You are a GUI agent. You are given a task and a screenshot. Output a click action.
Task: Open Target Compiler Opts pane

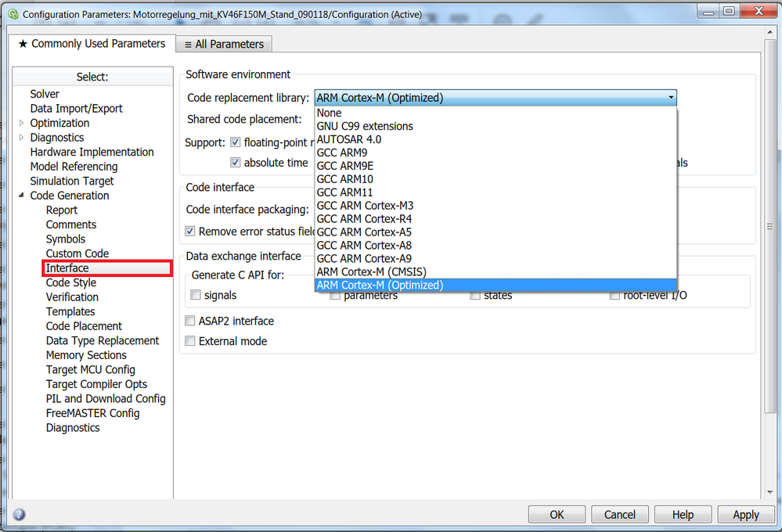[x=96, y=384]
